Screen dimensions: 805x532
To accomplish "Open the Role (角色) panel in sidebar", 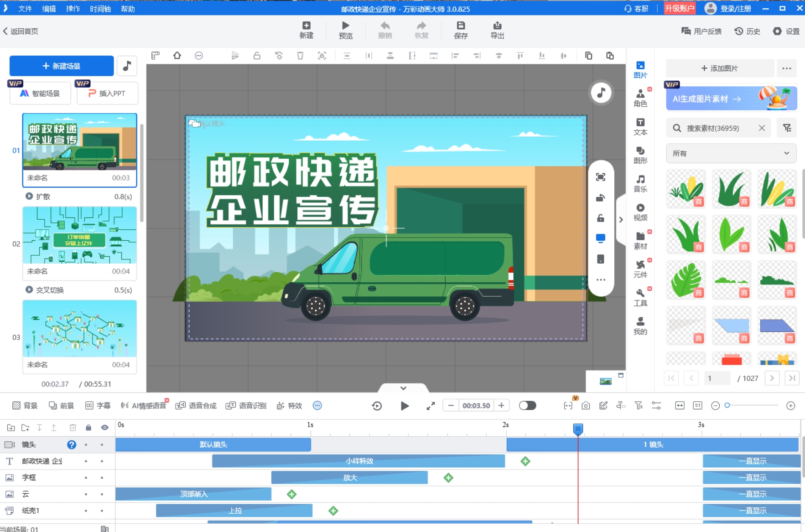I will click(640, 98).
